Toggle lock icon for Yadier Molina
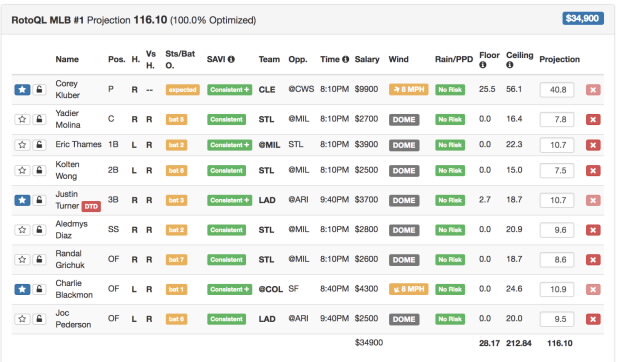 [x=39, y=119]
